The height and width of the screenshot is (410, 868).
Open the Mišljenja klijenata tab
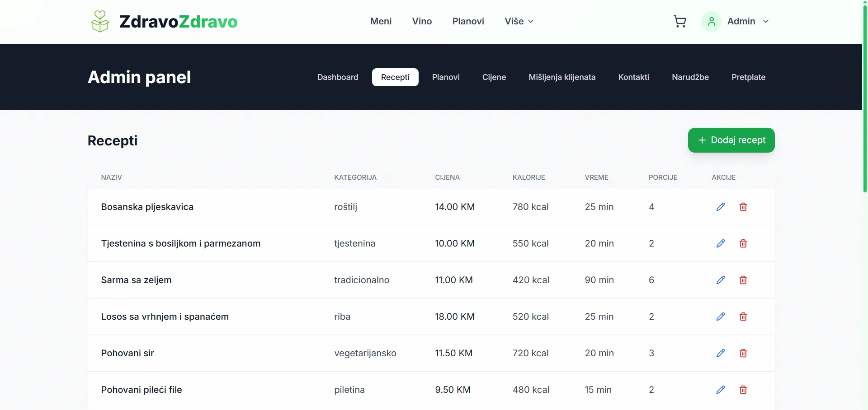click(x=562, y=77)
